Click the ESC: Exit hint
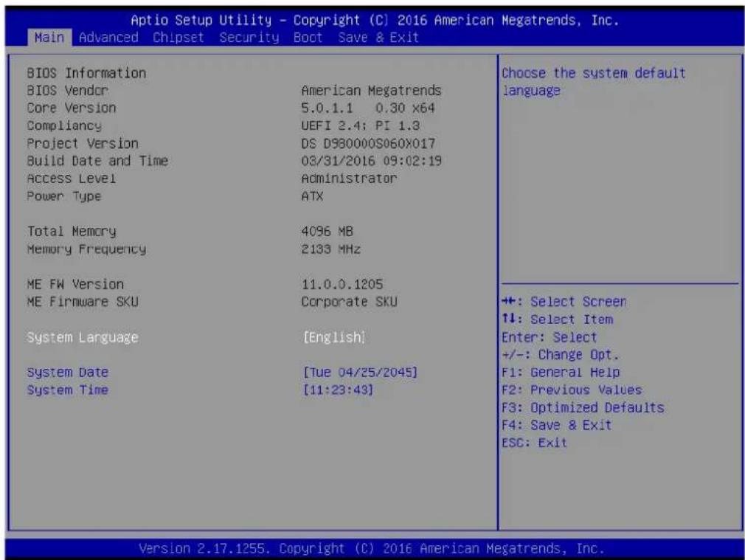745x560 pixels. 535,443
